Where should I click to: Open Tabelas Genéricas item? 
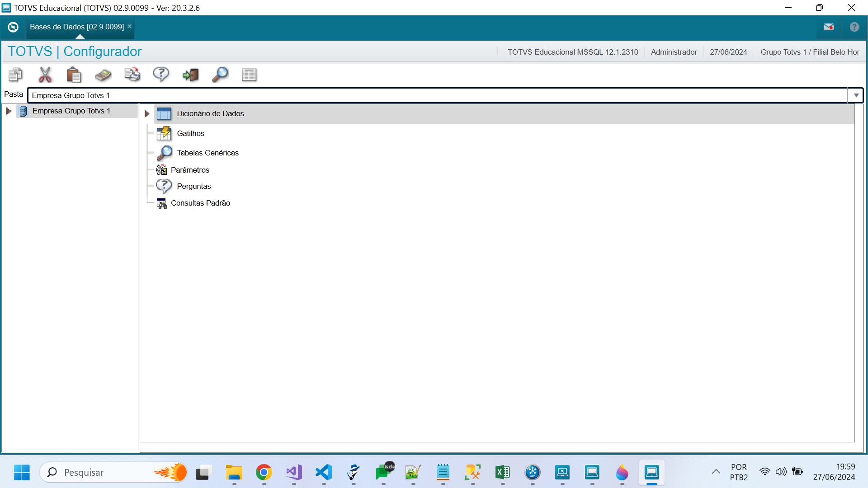pyautogui.click(x=208, y=153)
